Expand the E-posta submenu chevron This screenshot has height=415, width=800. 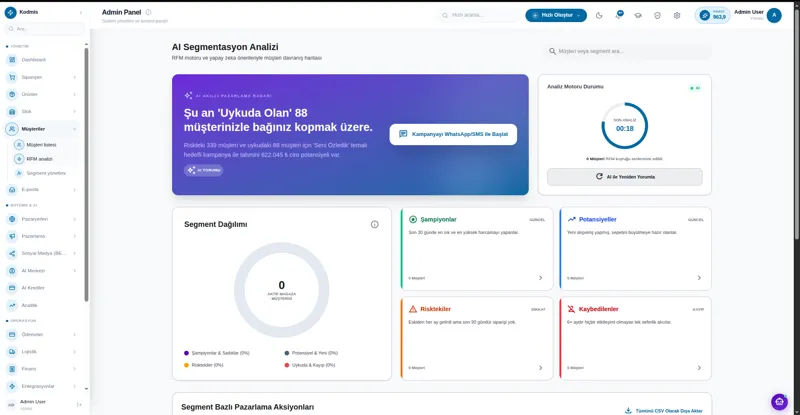(74, 189)
